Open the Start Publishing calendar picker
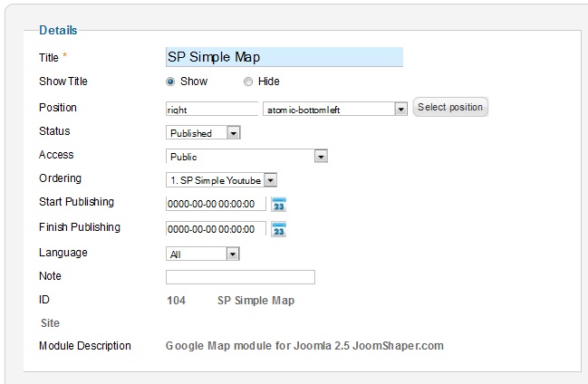 click(279, 204)
